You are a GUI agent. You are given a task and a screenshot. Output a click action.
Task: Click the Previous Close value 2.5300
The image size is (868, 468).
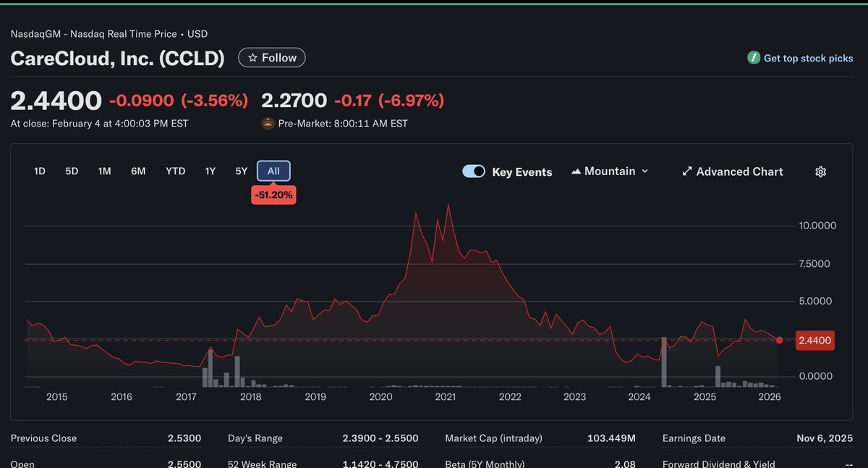pyautogui.click(x=184, y=438)
